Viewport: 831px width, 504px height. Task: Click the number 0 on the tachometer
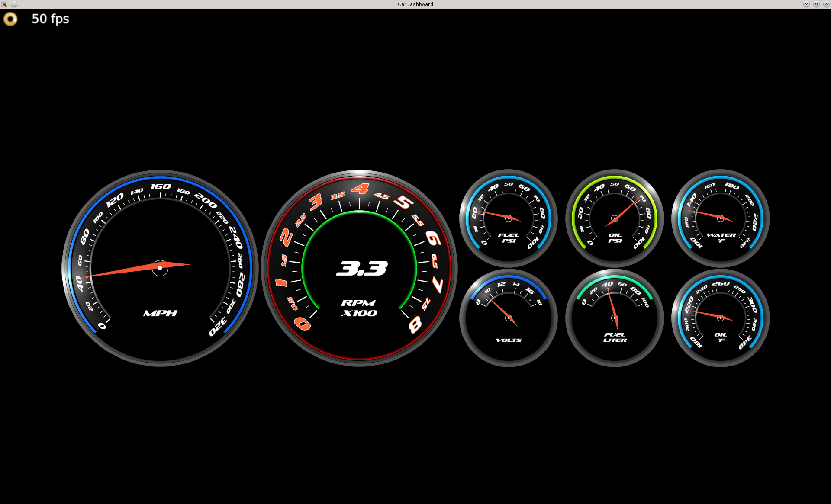[302, 323]
